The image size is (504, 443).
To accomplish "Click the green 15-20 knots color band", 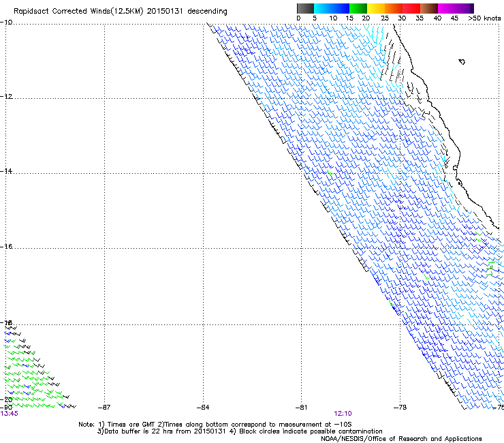I will 358,8.
